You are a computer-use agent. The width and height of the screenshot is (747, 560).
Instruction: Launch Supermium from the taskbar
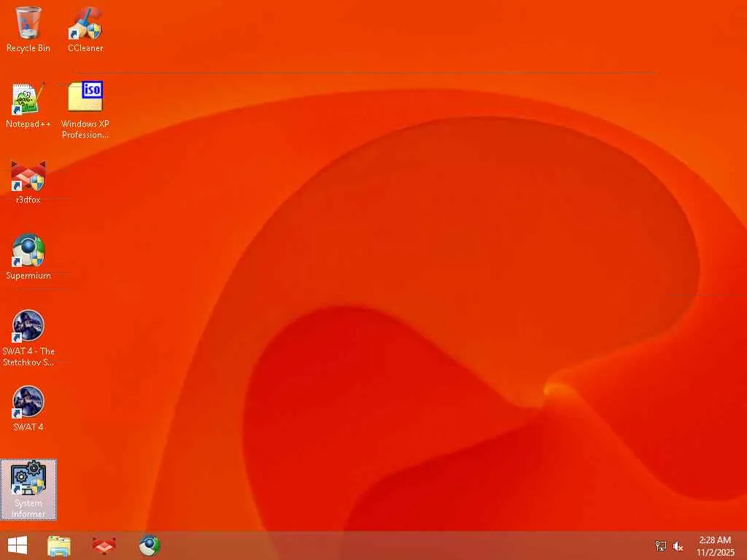149,545
